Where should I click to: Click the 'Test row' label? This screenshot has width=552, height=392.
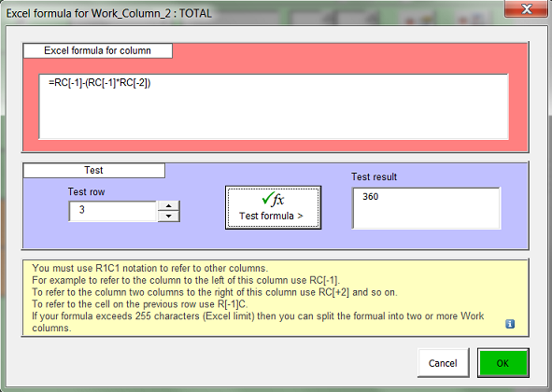(x=86, y=191)
